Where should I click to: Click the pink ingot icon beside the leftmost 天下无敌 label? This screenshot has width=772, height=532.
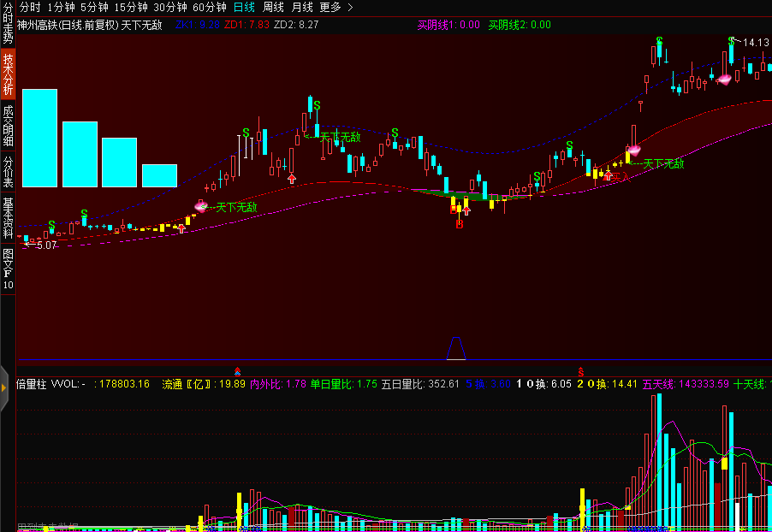pos(201,206)
